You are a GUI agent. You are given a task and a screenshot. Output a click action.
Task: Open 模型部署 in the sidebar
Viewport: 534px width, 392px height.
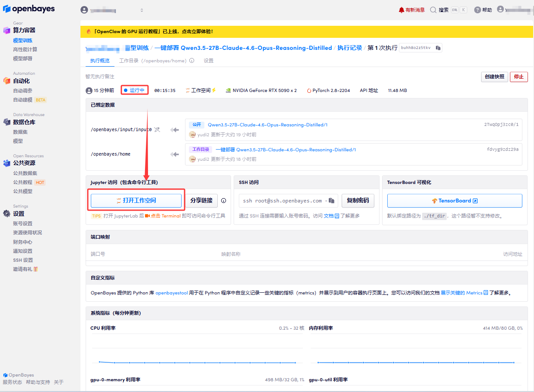(23, 58)
